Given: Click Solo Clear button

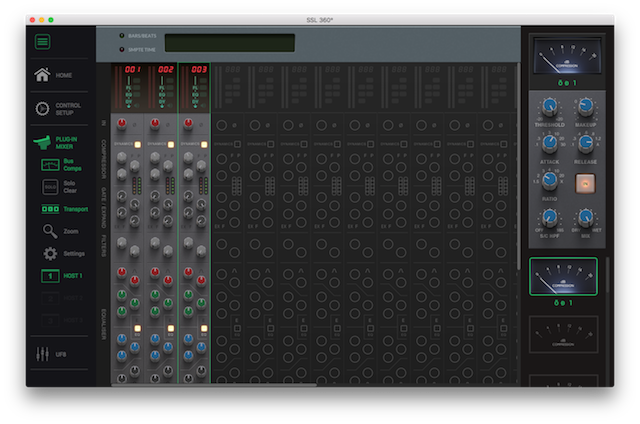Looking at the screenshot, I should (50, 187).
